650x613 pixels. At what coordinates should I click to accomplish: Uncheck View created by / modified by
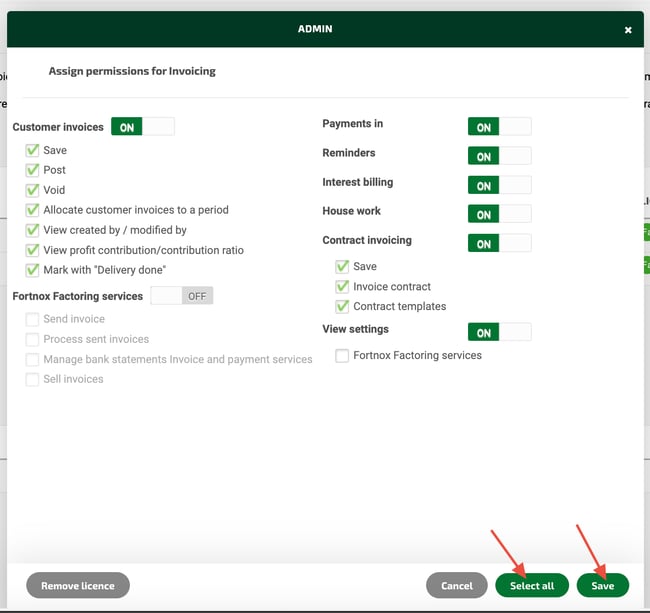click(33, 230)
